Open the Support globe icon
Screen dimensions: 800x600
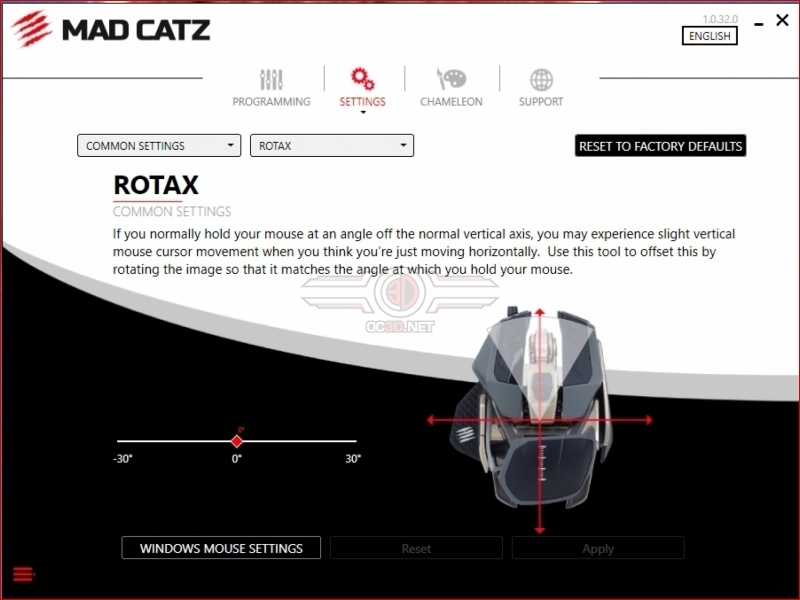coord(541,80)
